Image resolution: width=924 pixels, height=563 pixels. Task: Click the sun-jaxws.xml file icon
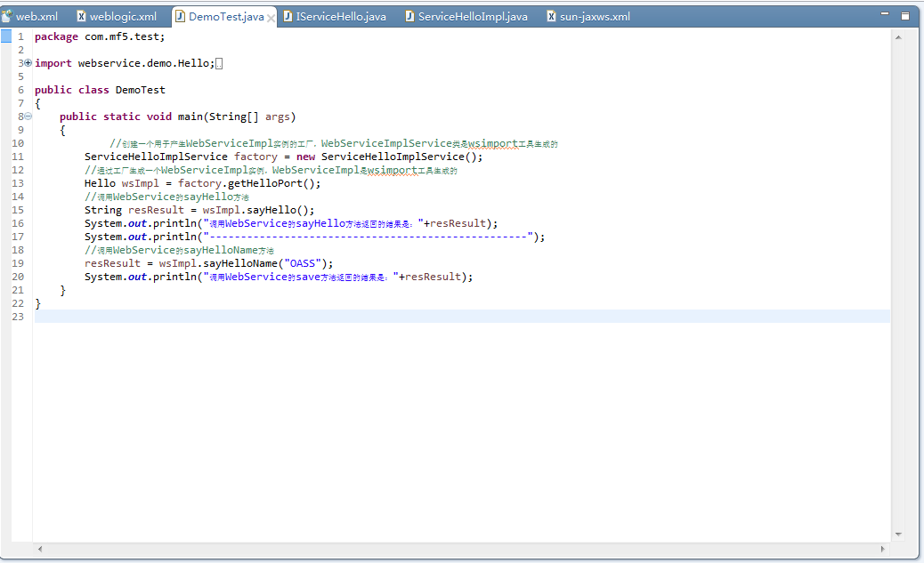coord(552,16)
